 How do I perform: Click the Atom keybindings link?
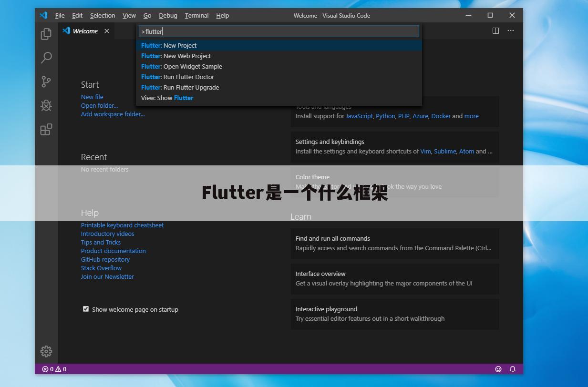coord(466,151)
